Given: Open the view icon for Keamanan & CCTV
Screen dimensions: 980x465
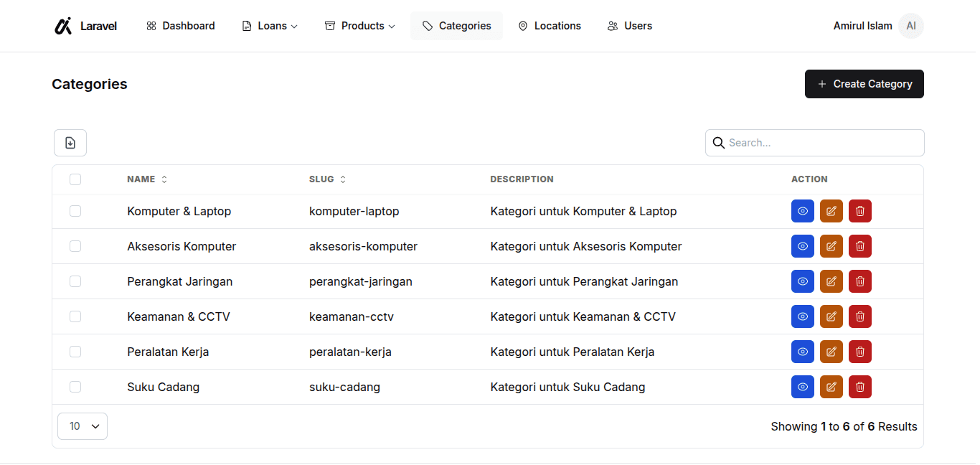Looking at the screenshot, I should pyautogui.click(x=803, y=316).
